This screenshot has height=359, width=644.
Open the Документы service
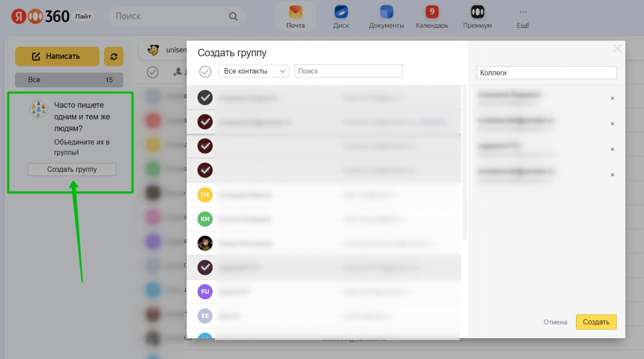(x=386, y=17)
